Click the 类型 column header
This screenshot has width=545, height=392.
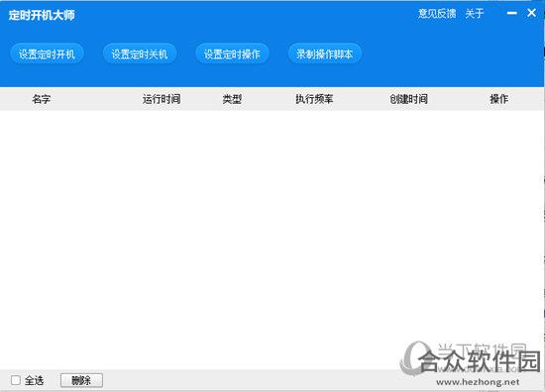point(232,99)
